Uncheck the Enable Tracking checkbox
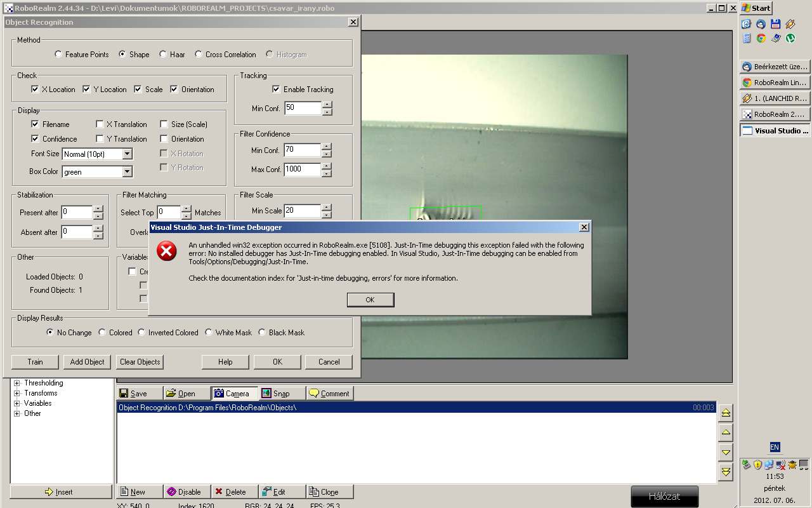 pos(276,90)
